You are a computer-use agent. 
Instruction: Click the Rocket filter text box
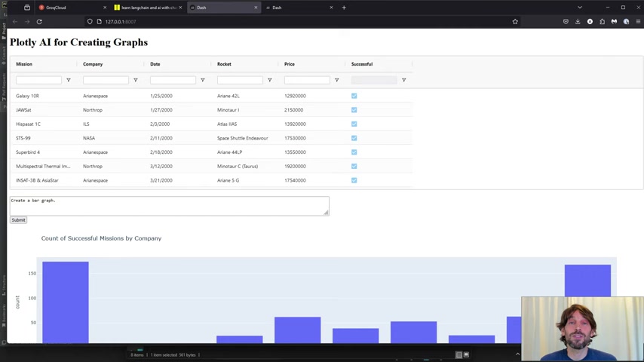coord(240,80)
